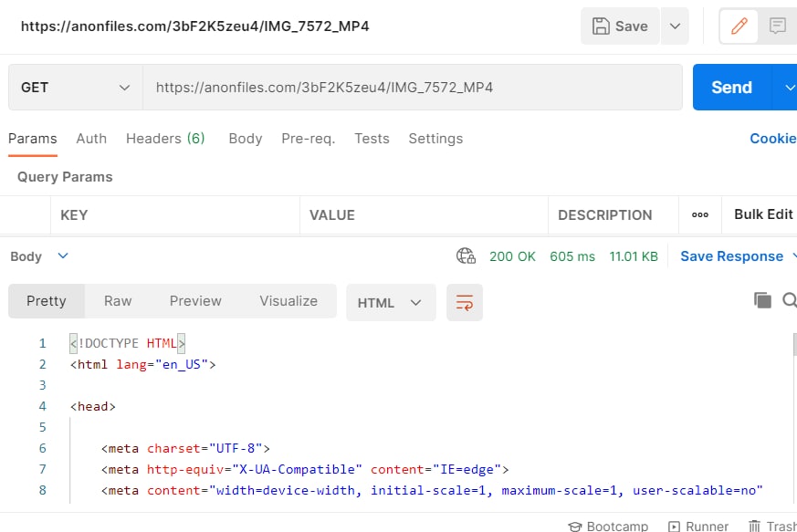This screenshot has height=532, width=797.
Task: Select the Raw view tab
Action: point(118,301)
